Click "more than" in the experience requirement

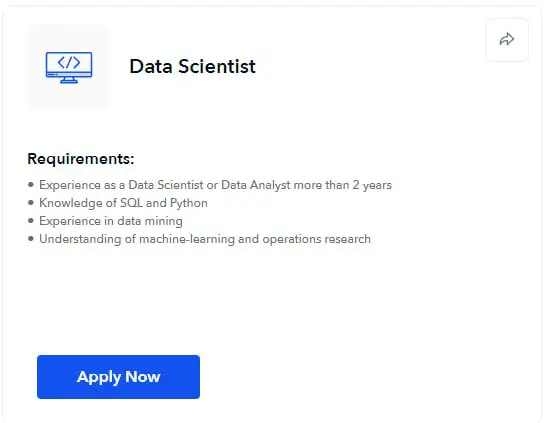[x=322, y=185]
